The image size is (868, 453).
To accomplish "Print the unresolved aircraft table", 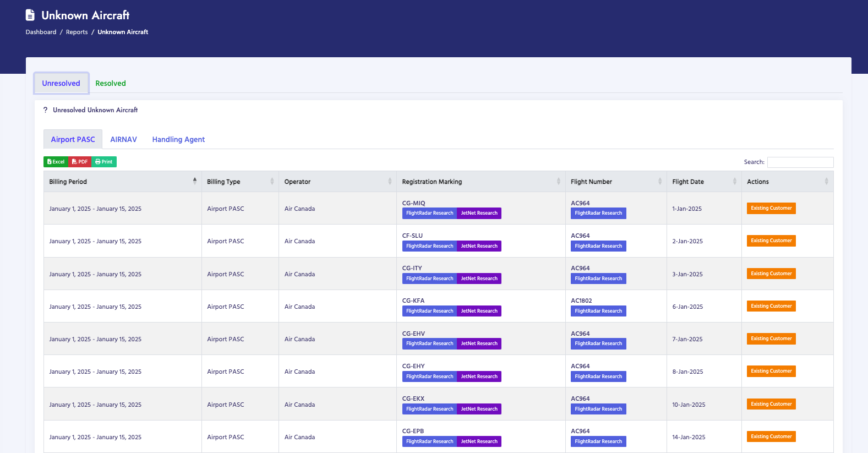I will (103, 162).
